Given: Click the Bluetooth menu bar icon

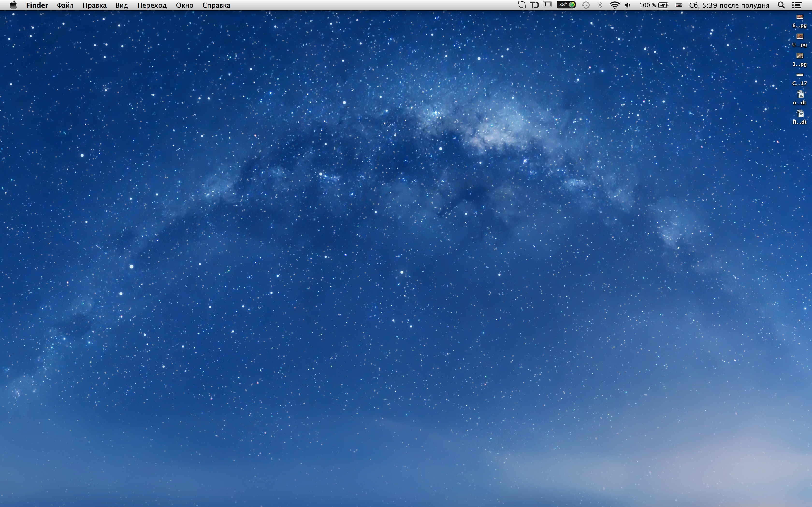Looking at the screenshot, I should tap(600, 5).
